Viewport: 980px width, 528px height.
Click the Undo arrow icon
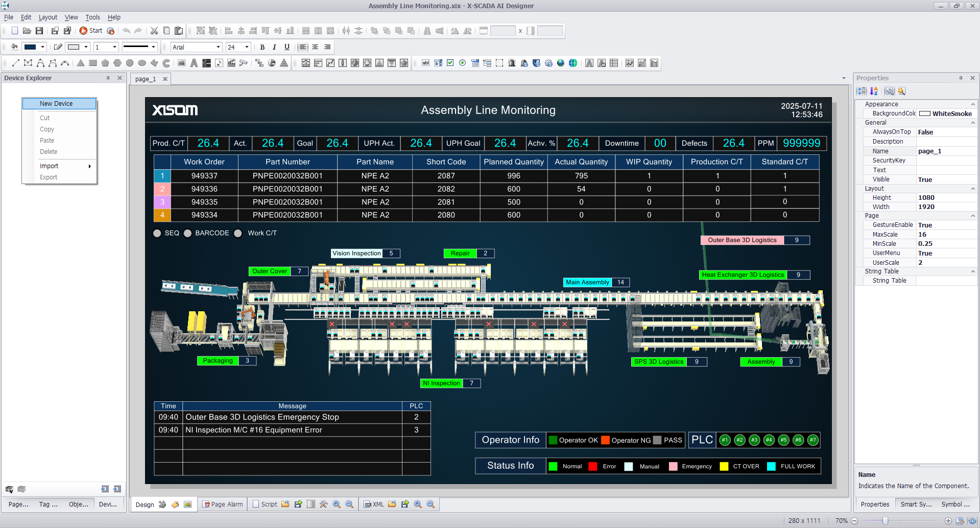click(x=126, y=31)
